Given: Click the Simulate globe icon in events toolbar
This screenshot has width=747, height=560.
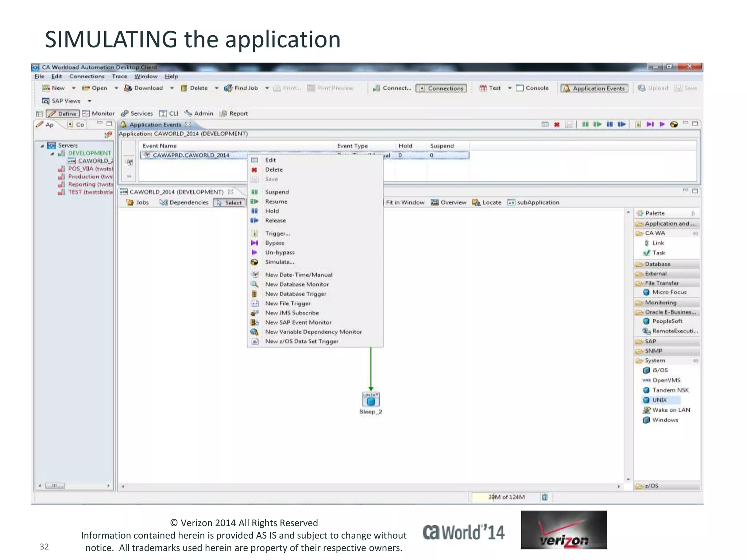Looking at the screenshot, I should [674, 124].
